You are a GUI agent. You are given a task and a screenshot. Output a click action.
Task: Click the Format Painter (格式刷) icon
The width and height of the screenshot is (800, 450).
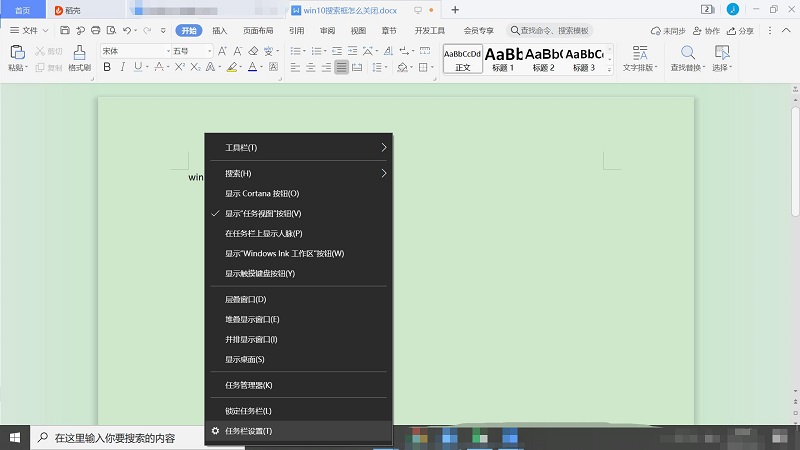tap(80, 57)
